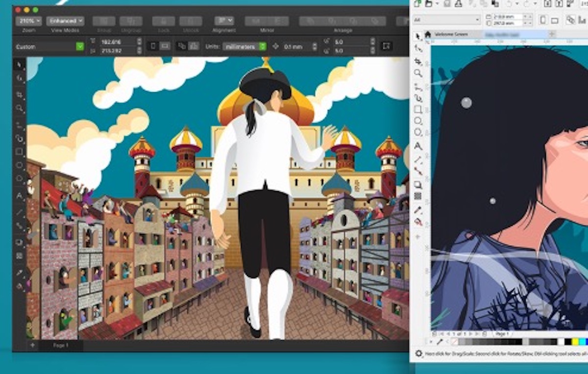Click the Save icon in the right window's toolbar

coord(446,4)
